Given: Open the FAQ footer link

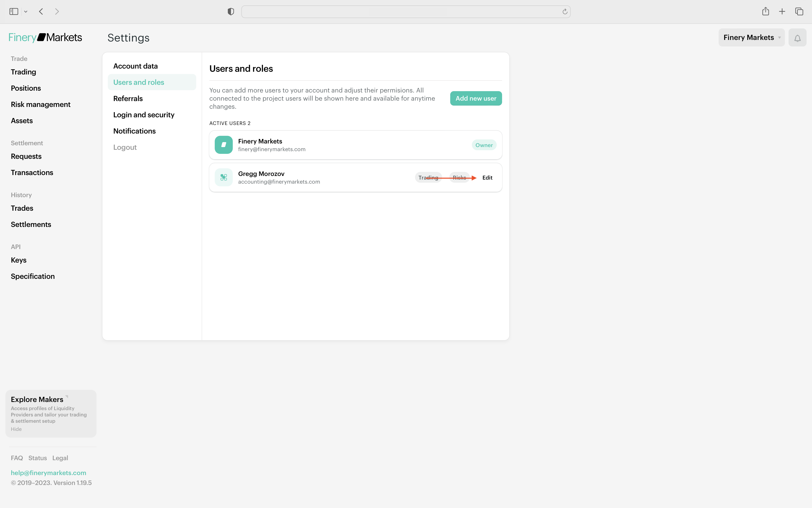Looking at the screenshot, I should [17, 458].
